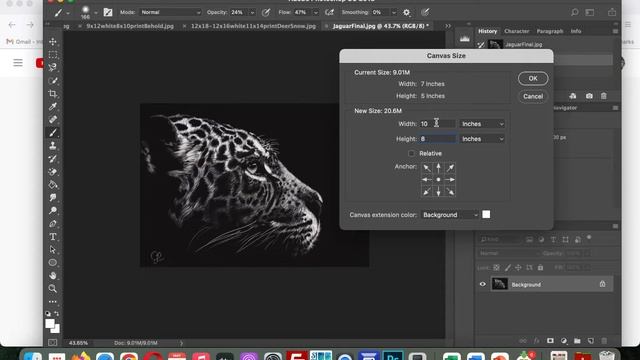Select the Move tool
The image size is (640, 360).
(x=53, y=42)
